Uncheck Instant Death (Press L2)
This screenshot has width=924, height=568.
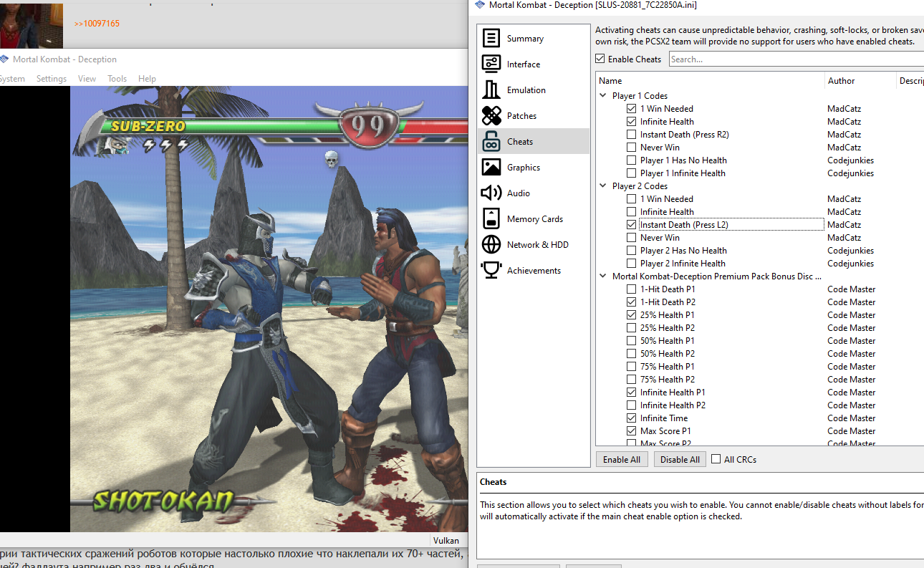(631, 225)
